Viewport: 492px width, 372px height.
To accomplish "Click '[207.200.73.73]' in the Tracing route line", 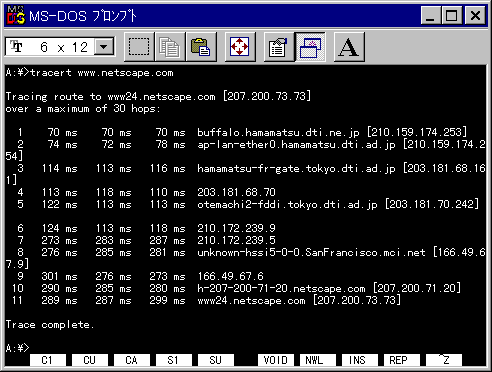I will point(267,96).
